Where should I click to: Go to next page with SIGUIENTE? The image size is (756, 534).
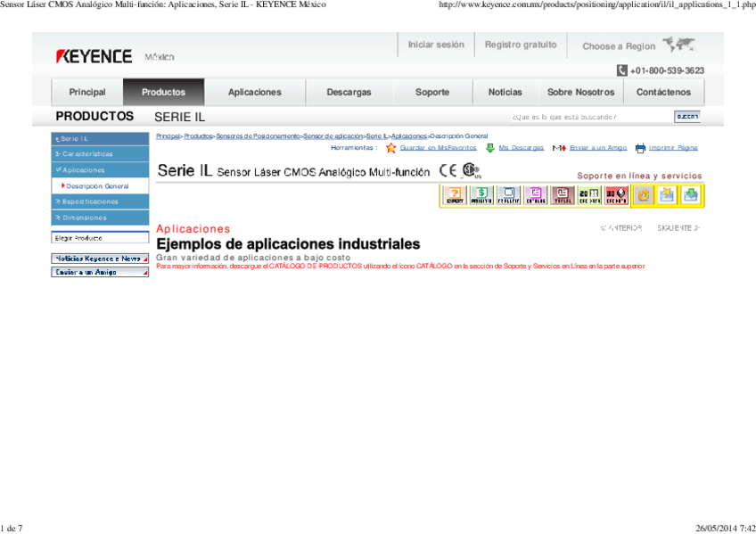(x=678, y=228)
